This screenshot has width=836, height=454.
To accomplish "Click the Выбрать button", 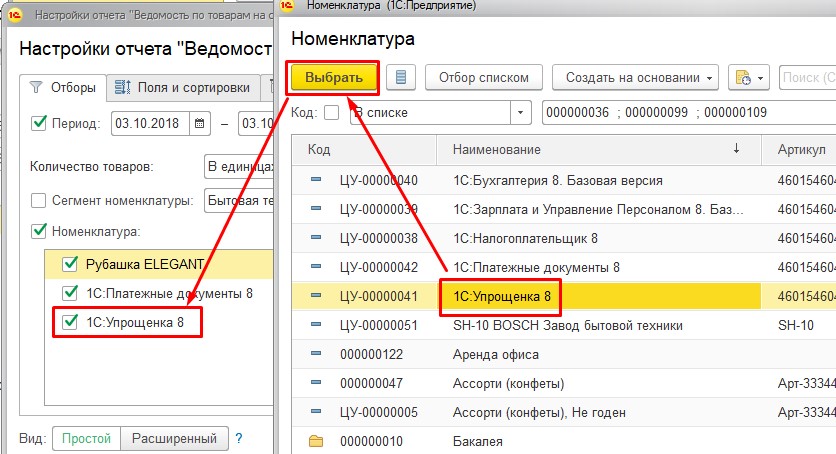I will click(x=334, y=78).
